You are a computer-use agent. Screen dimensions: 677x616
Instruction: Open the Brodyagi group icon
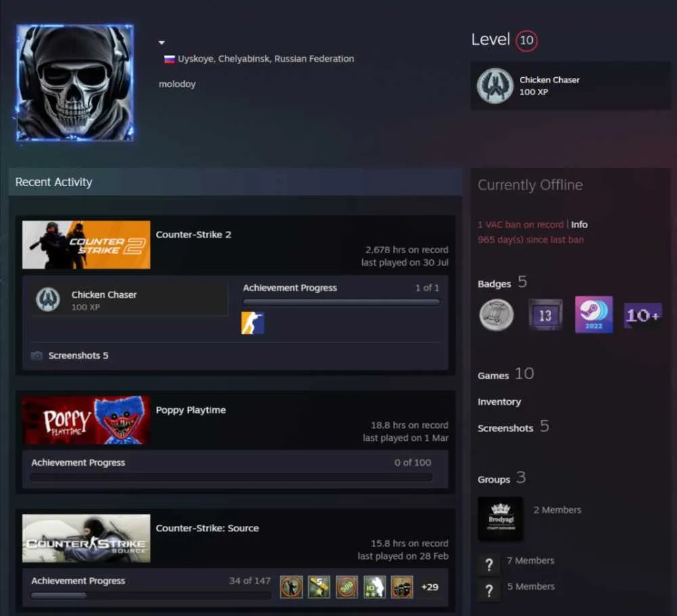coord(500,519)
